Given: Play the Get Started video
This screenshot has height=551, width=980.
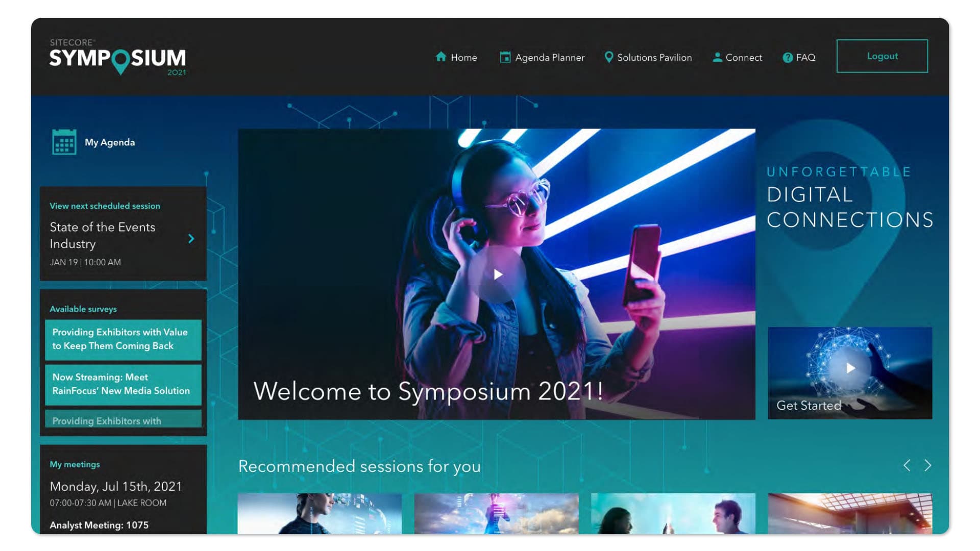Looking at the screenshot, I should 850,368.
